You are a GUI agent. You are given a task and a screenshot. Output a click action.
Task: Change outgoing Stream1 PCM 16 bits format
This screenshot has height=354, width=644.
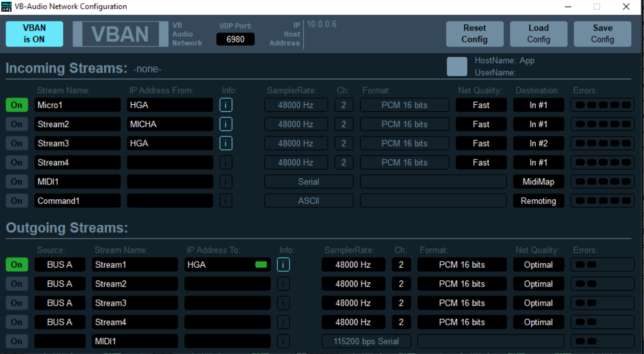[x=462, y=265]
